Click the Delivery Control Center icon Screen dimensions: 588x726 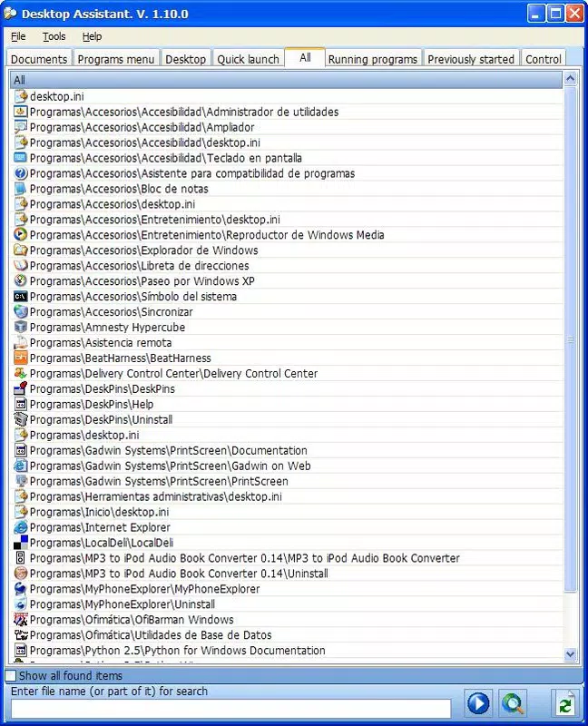(x=20, y=373)
